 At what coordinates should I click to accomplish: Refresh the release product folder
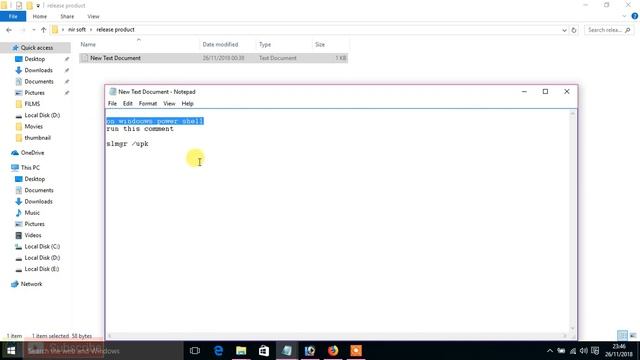click(x=573, y=30)
